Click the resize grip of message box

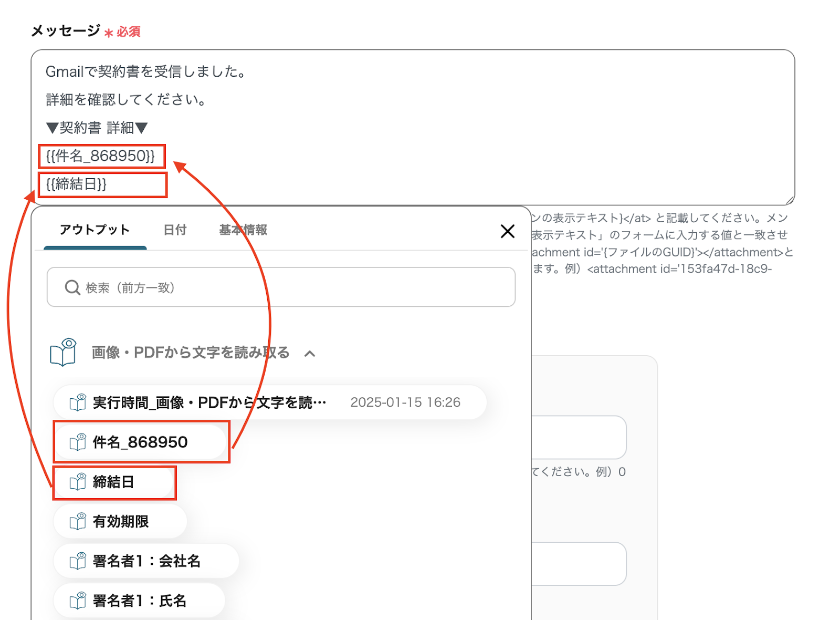point(789,200)
